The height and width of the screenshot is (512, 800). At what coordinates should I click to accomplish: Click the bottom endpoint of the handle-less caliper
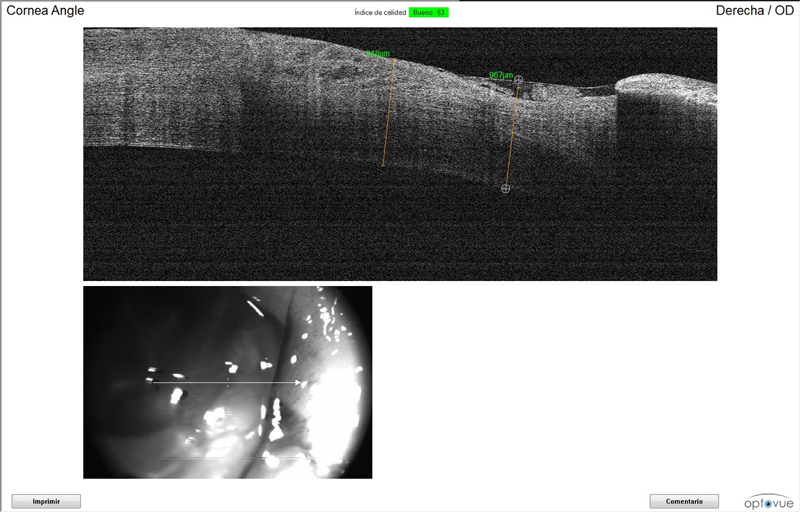[x=383, y=165]
